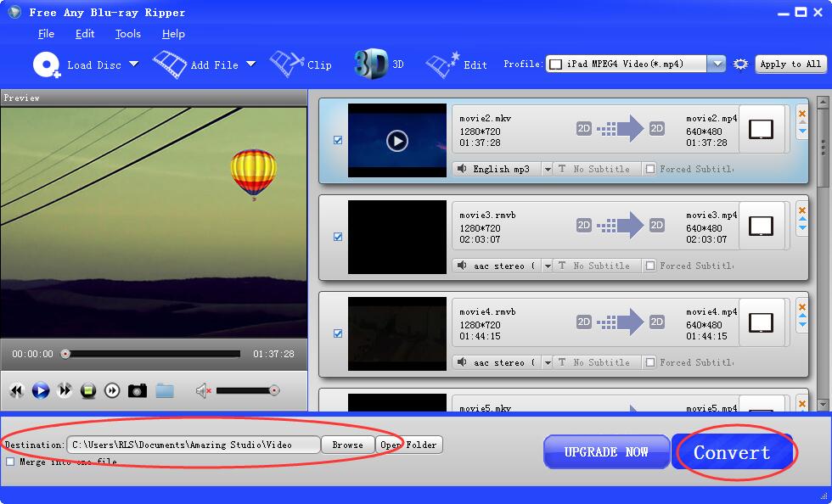This screenshot has width=832, height=504.
Task: Click the Destination path field
Action: [194, 445]
